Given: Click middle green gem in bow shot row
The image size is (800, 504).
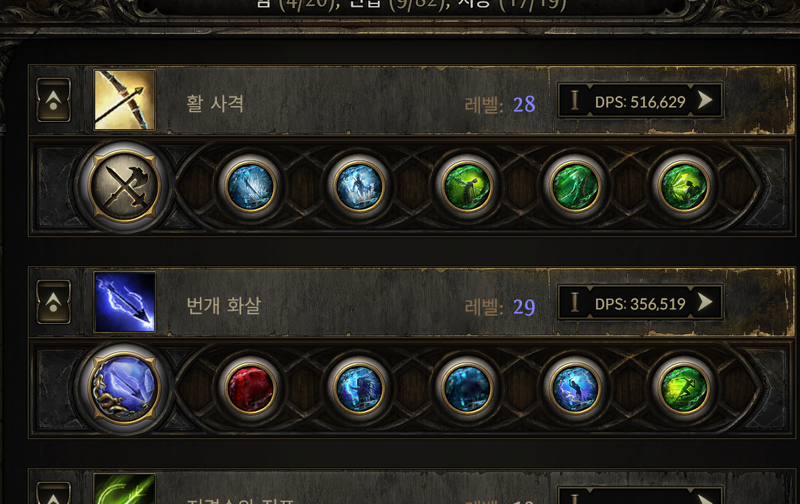Looking at the screenshot, I should click(x=576, y=186).
